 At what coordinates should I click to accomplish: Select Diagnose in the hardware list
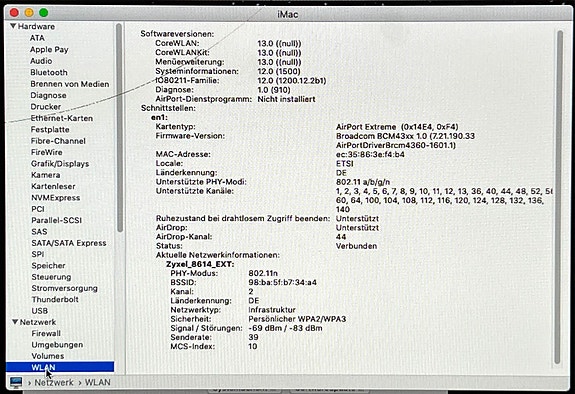(48, 95)
